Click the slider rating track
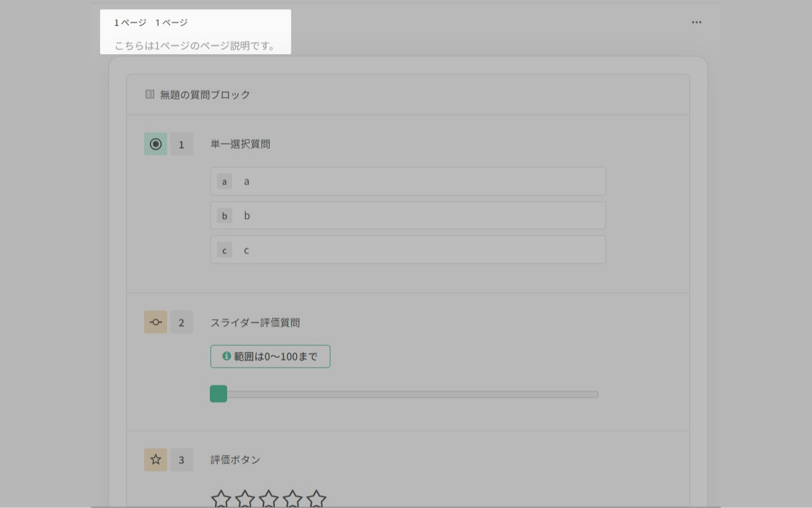Image resolution: width=812 pixels, height=508 pixels. pos(404,394)
